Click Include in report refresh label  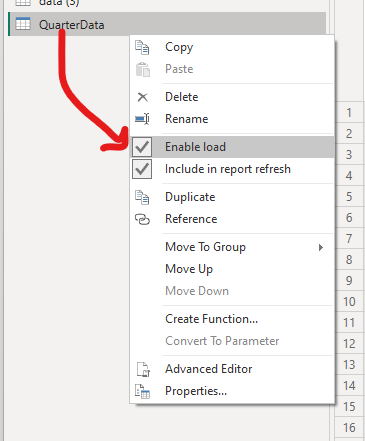click(228, 169)
